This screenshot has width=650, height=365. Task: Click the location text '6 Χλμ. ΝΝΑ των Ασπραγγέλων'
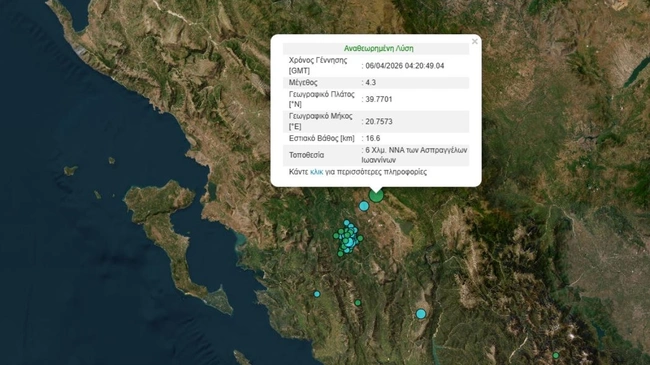click(416, 150)
